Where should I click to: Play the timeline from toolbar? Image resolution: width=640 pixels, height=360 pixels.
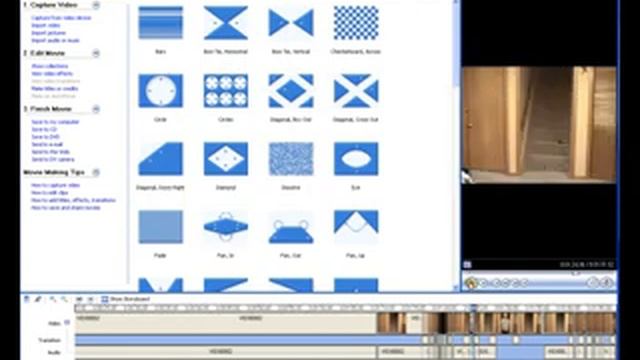click(x=91, y=299)
